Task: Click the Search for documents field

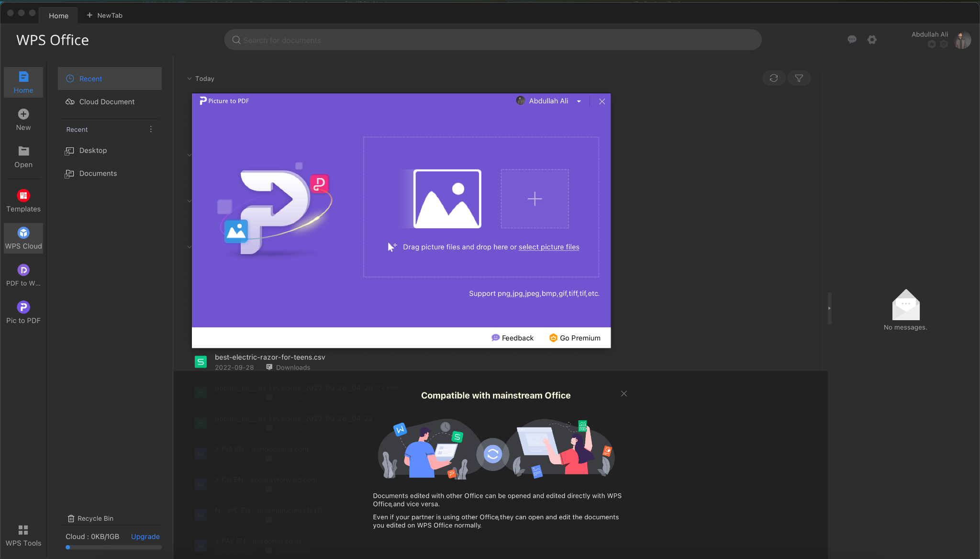Action: (493, 40)
